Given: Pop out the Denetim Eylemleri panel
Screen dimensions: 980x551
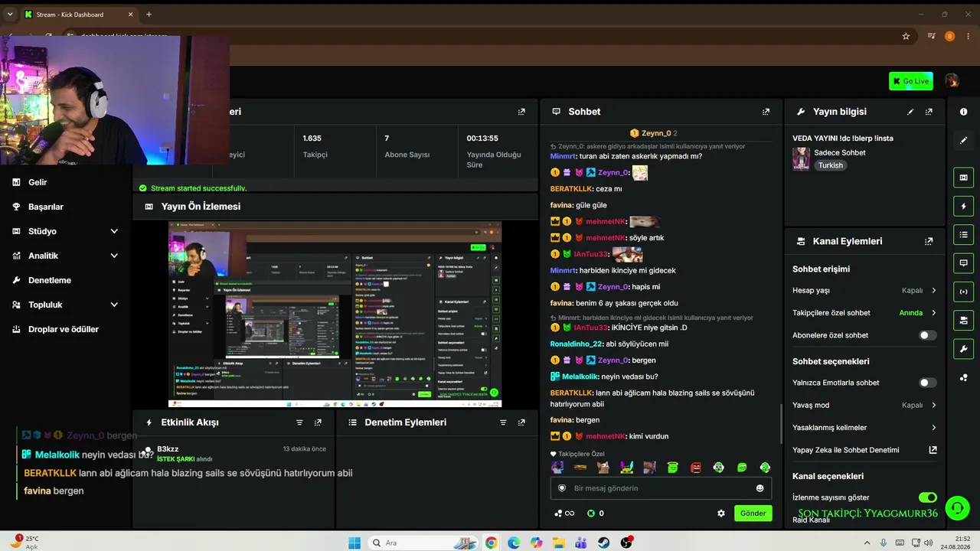Looking at the screenshot, I should click(x=521, y=422).
